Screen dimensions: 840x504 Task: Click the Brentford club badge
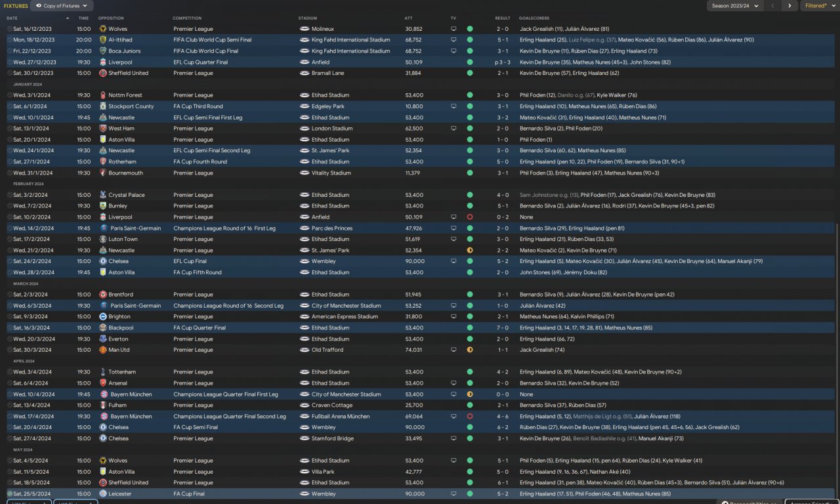[x=103, y=295]
